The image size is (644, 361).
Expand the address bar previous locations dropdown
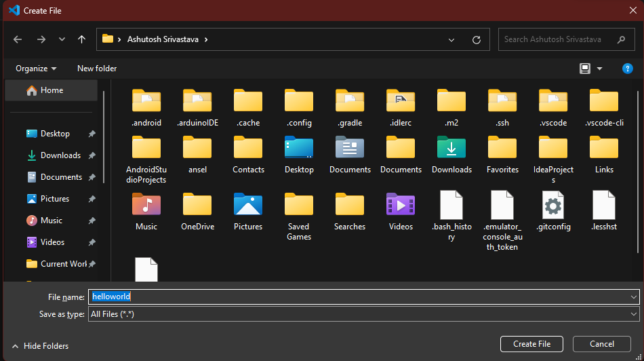(x=452, y=39)
